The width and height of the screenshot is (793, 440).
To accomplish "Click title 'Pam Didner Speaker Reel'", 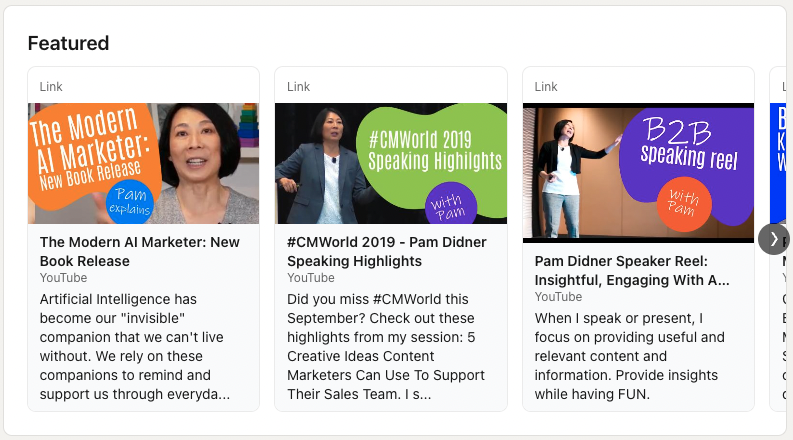I will pos(621,261).
